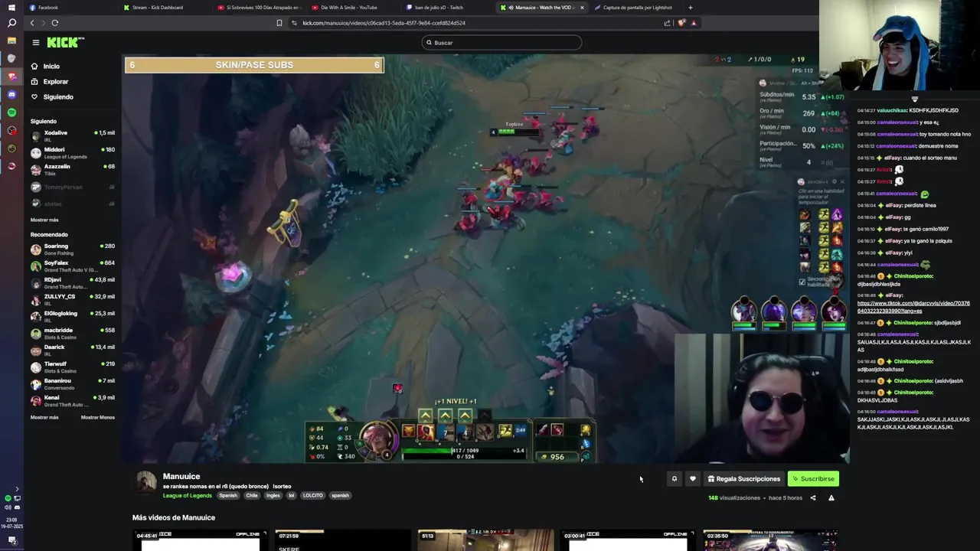This screenshot has width=980, height=551.
Task: Open recommended channel SoyFalex
Action: [73, 266]
